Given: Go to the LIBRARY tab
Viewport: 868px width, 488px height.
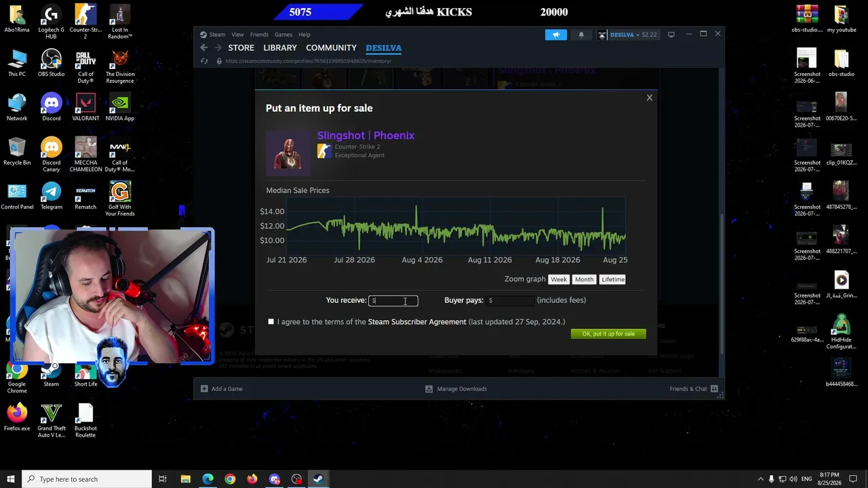Looking at the screenshot, I should [280, 48].
